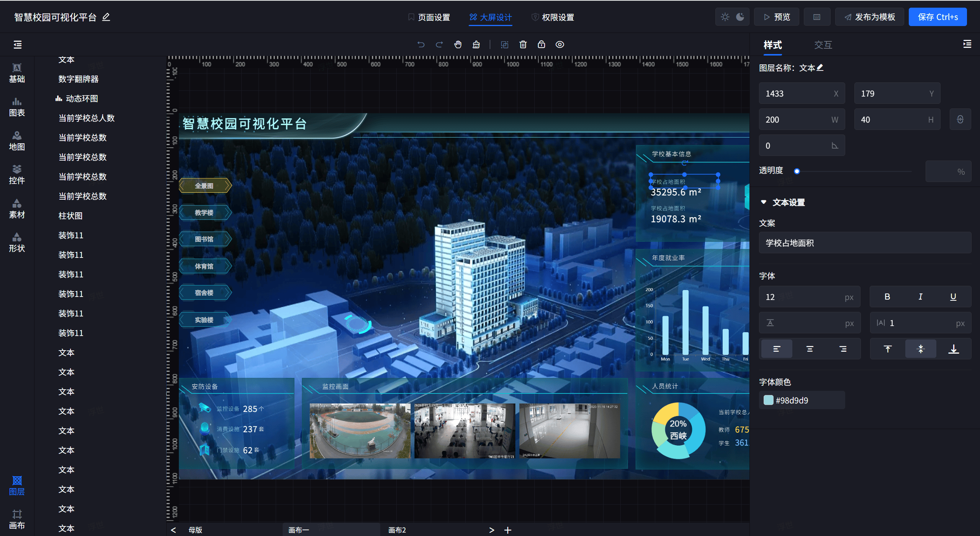Click the edit pencil beside project title
The width and height of the screenshot is (980, 536).
pos(106,17)
